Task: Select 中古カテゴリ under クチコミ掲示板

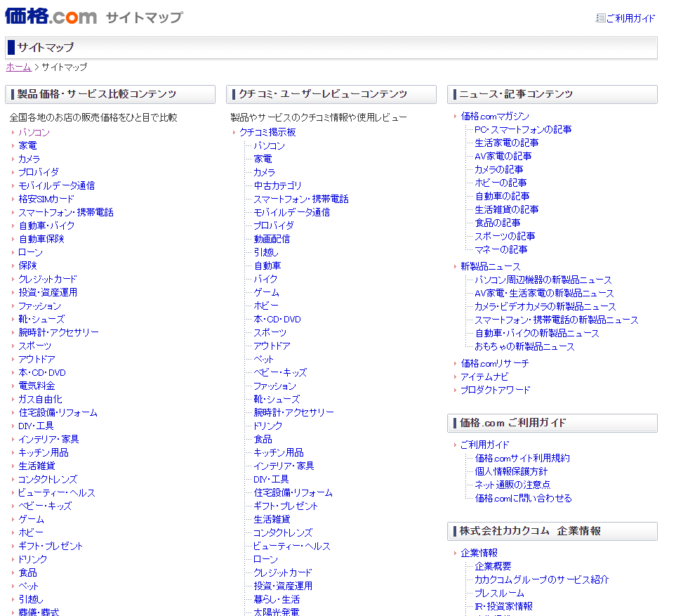Action: point(277,185)
